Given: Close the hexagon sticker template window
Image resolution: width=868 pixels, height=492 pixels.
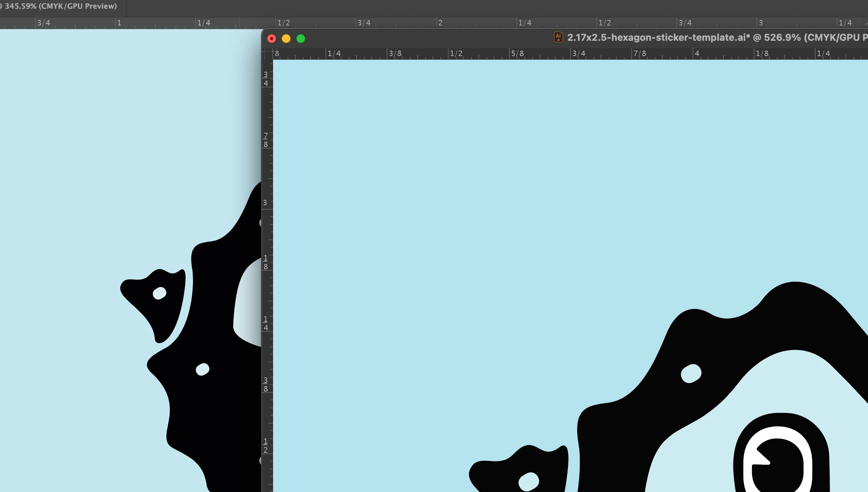Looking at the screenshot, I should click(x=272, y=39).
